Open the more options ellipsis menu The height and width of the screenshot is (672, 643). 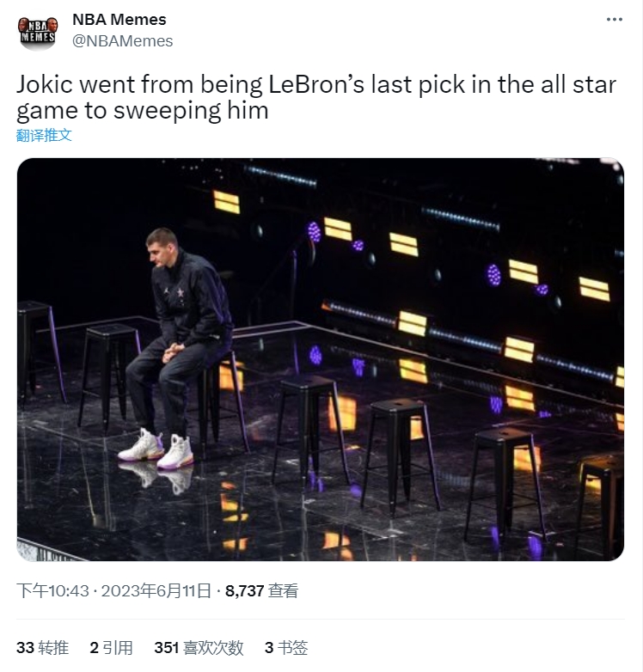(x=614, y=20)
